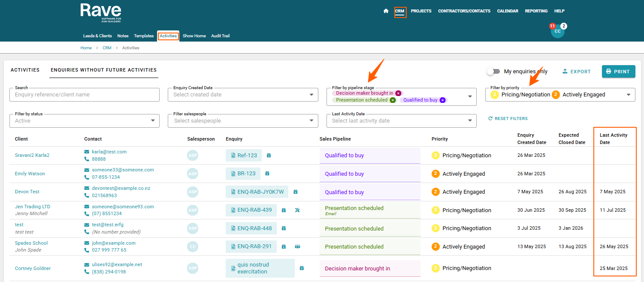Viewport: 644px width, 282px height.
Task: Select 'Enquiries without future activities' tab
Action: (x=104, y=70)
